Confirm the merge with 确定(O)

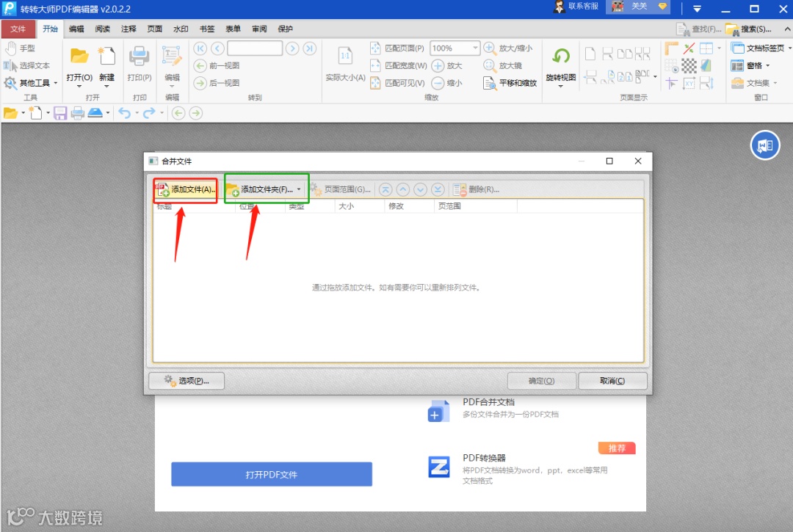coord(542,380)
